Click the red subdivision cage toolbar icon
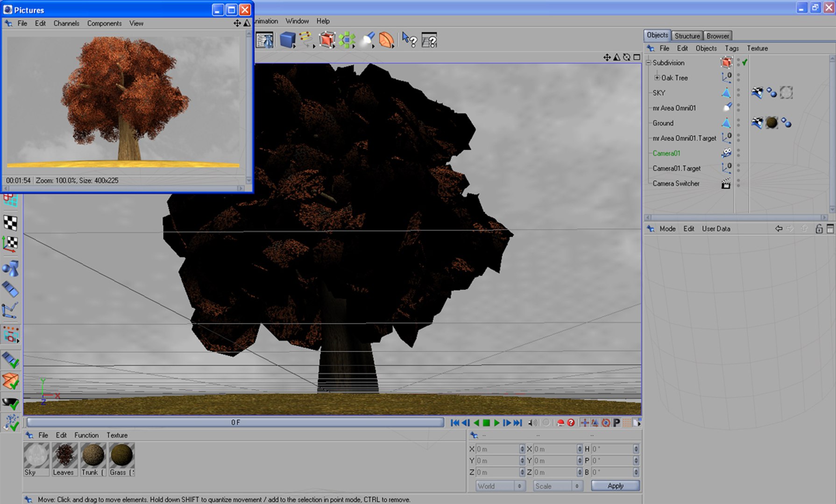Screen dimensions: 836x504 327,40
